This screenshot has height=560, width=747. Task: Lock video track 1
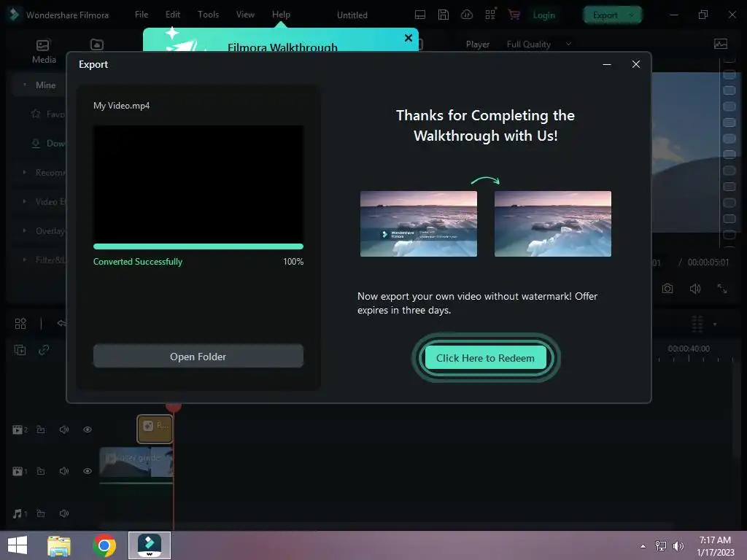click(x=41, y=471)
